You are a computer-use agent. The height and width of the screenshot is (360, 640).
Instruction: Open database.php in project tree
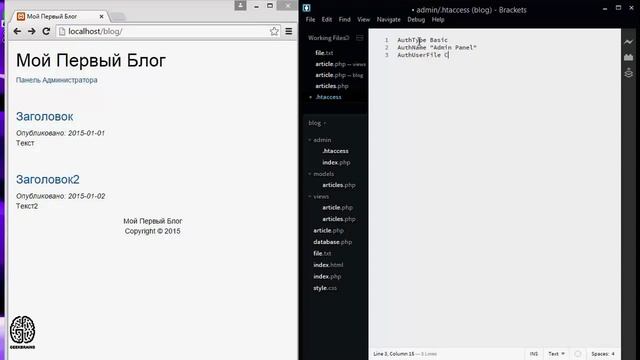coord(333,242)
